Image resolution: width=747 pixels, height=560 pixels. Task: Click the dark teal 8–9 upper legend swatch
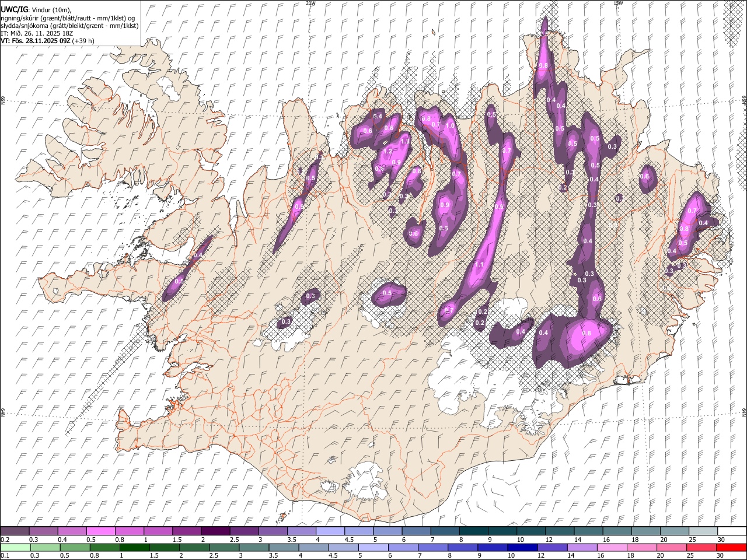coord(473,531)
